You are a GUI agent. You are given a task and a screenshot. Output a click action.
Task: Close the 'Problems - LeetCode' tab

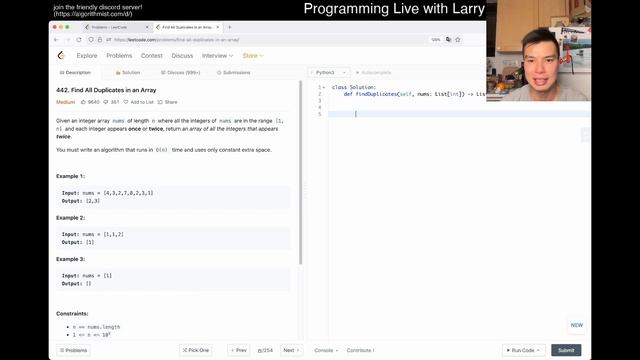(147, 27)
